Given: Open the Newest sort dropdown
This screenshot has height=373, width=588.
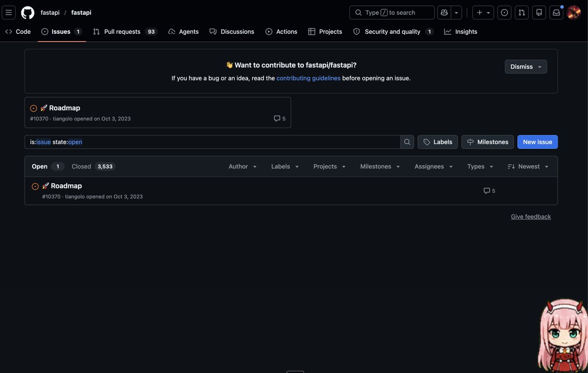Looking at the screenshot, I should 528,166.
